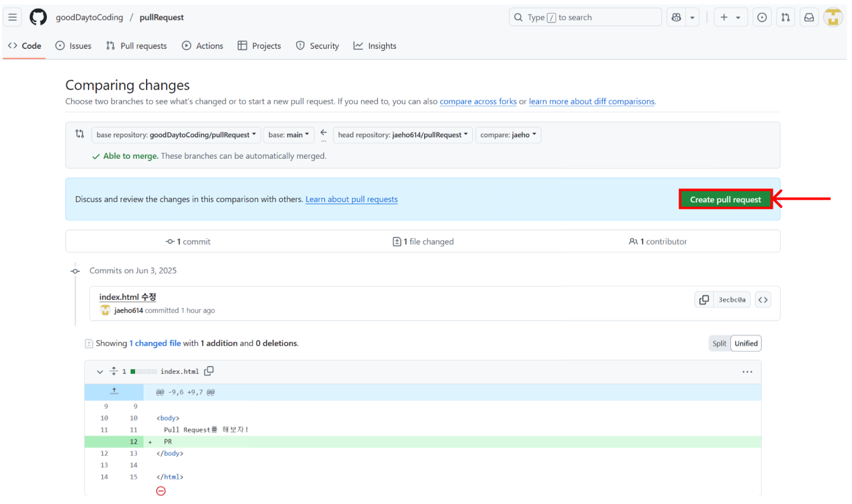Open the Create new plus dropdown
Image resolution: width=852 pixels, height=504 pixels.
pos(730,17)
